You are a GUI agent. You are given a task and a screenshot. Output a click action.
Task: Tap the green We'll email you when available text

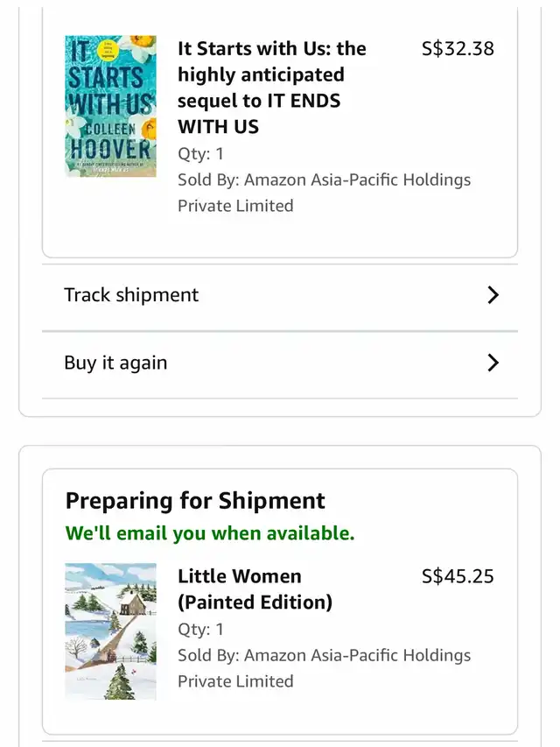point(210,533)
